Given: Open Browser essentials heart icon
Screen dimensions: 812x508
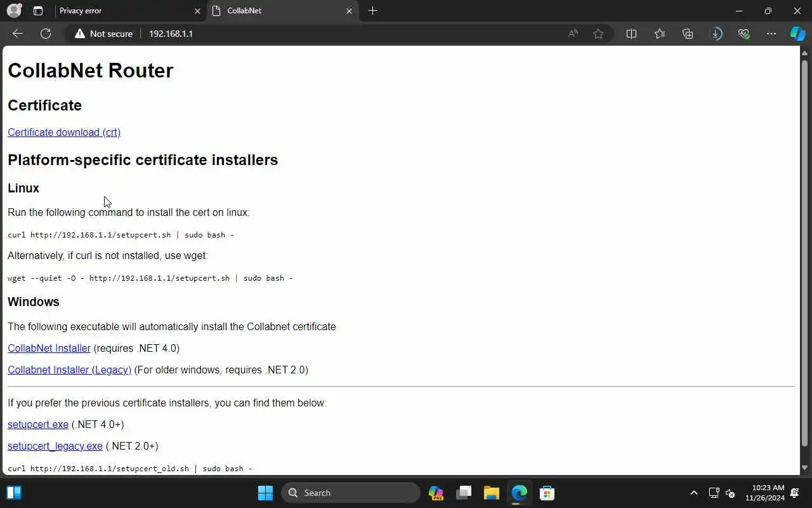Looking at the screenshot, I should (744, 34).
